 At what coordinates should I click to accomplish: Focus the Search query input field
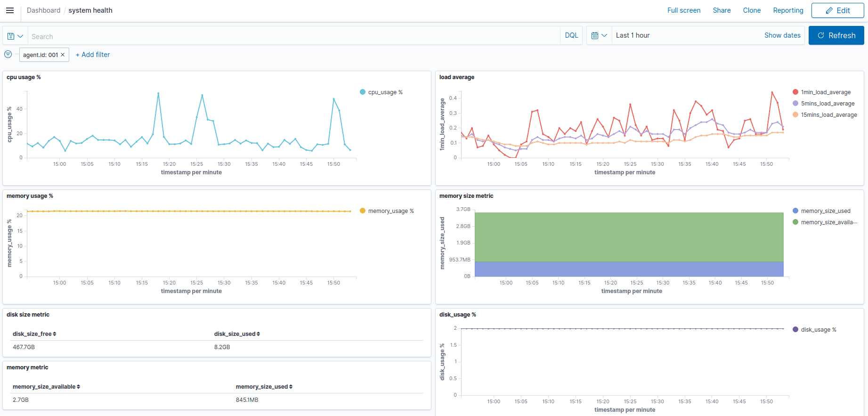tap(292, 36)
